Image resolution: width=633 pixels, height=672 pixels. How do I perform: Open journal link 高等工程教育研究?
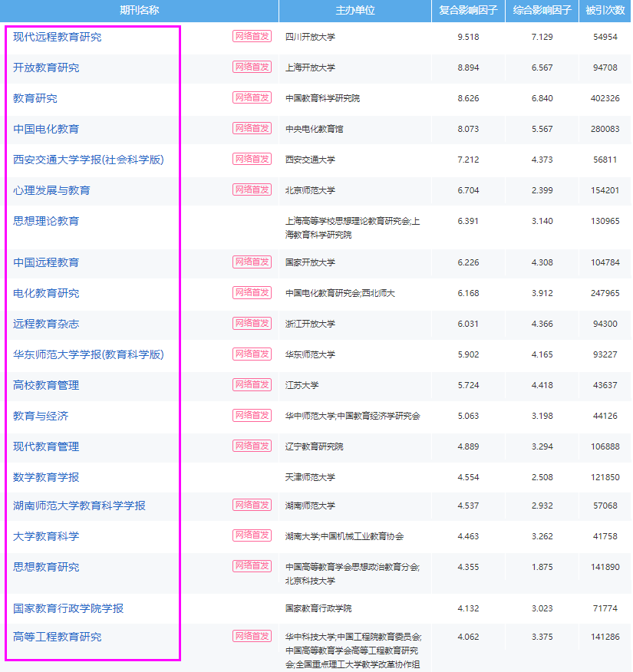(x=57, y=637)
